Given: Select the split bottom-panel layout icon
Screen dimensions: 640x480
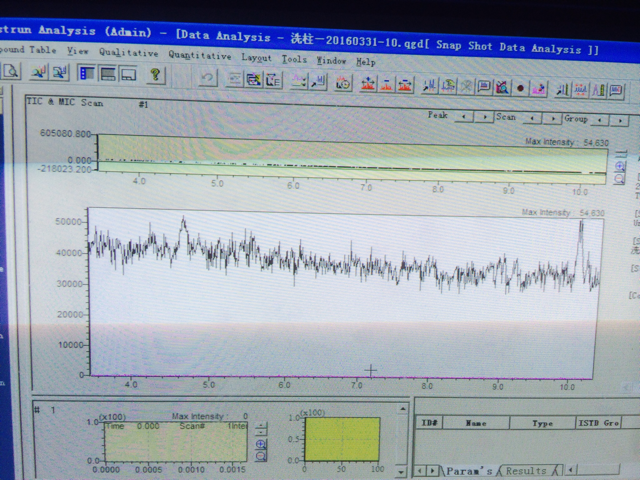Looking at the screenshot, I should click(x=108, y=74).
